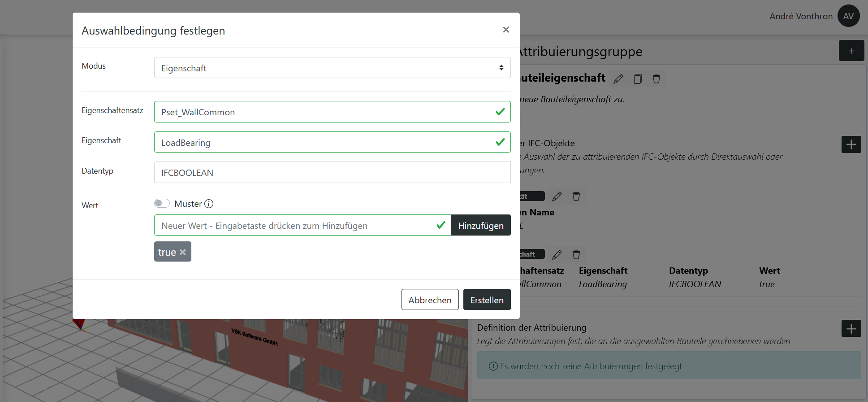Image resolution: width=868 pixels, height=402 pixels.
Task: Remove the true value tag
Action: (183, 252)
